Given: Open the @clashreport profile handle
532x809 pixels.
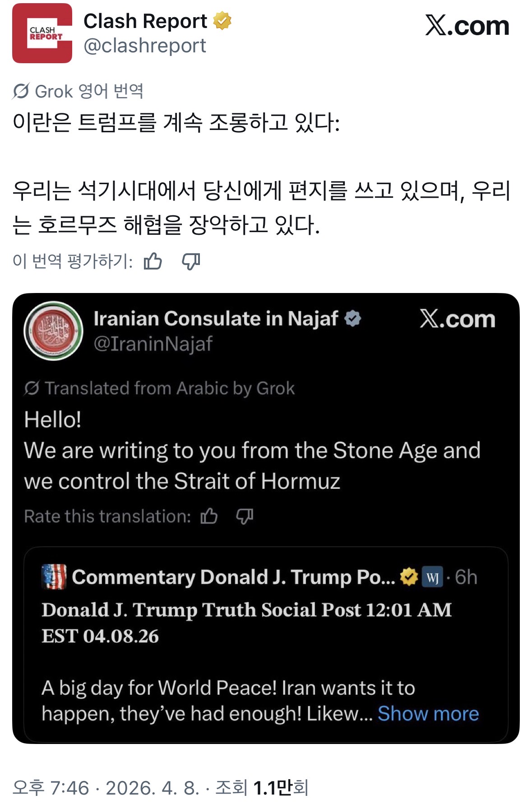Looking at the screenshot, I should (x=144, y=45).
